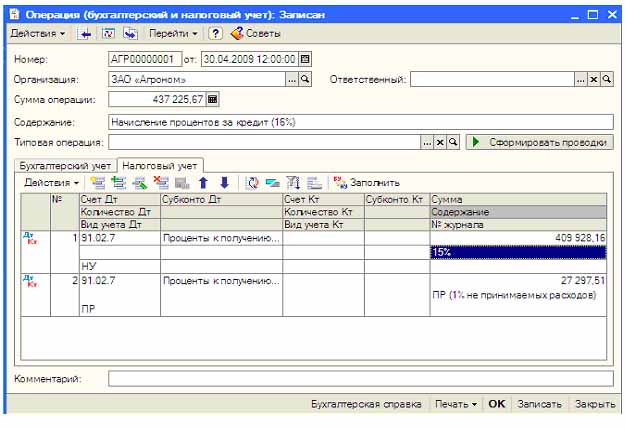Click the Номер field АГР00000001

(145, 59)
